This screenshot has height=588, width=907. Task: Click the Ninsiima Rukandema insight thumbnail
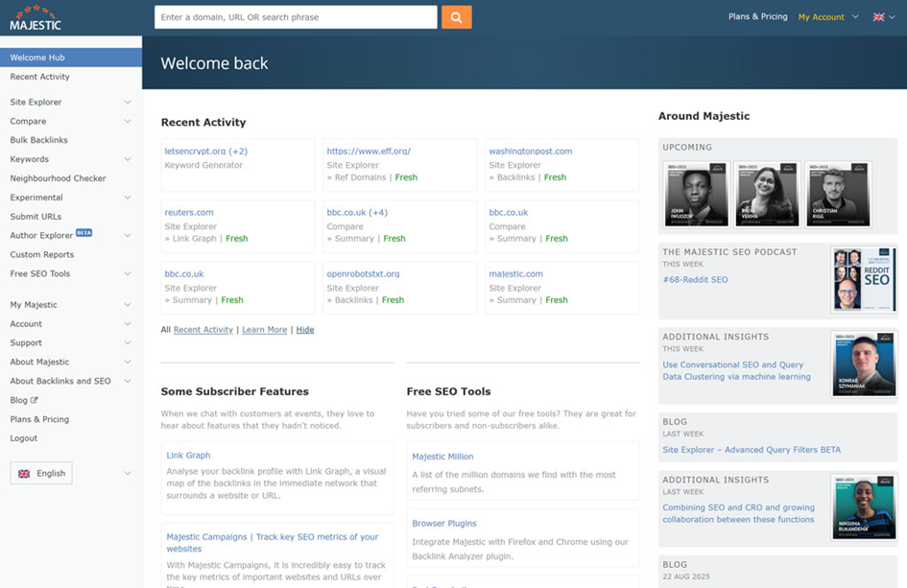click(864, 507)
